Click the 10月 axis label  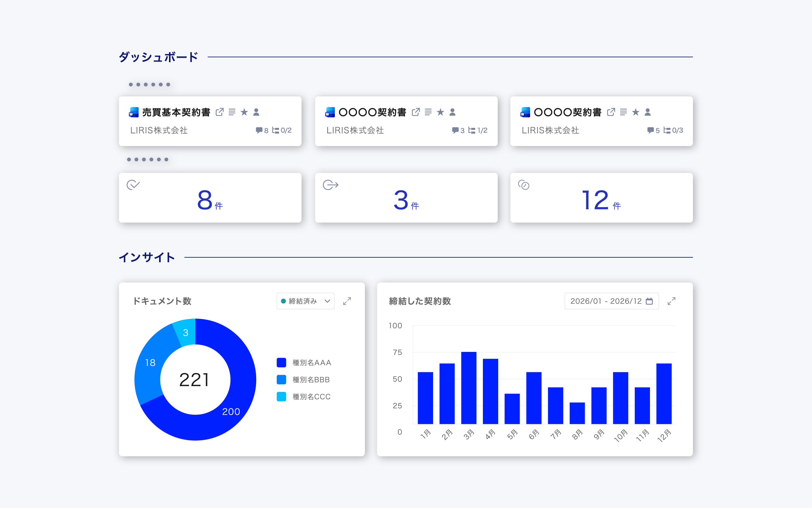pyautogui.click(x=620, y=435)
